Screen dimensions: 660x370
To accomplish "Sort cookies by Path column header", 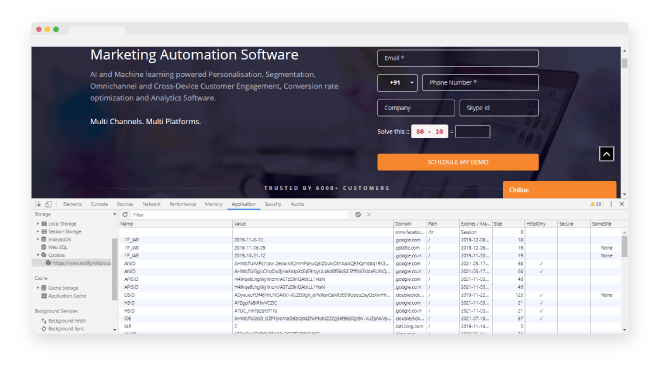I will (443, 224).
